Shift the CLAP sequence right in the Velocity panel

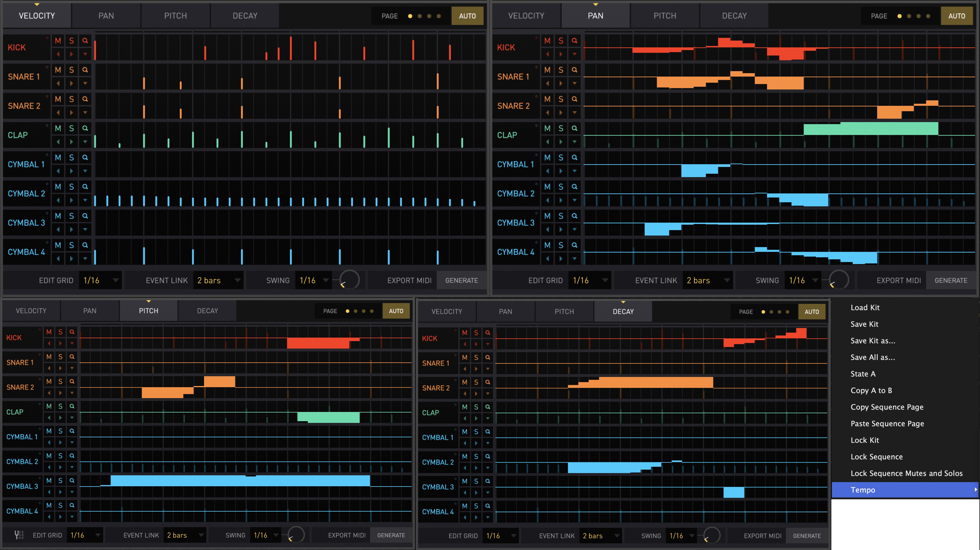pyautogui.click(x=71, y=142)
